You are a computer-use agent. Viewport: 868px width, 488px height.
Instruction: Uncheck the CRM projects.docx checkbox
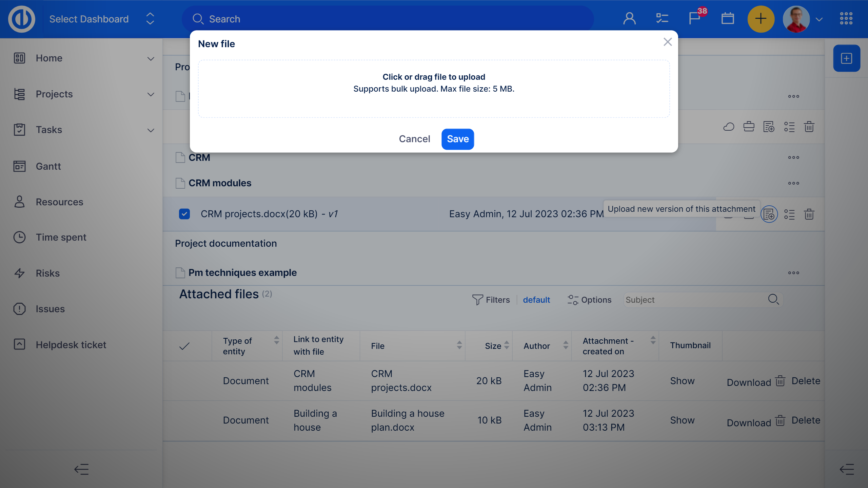pos(184,214)
